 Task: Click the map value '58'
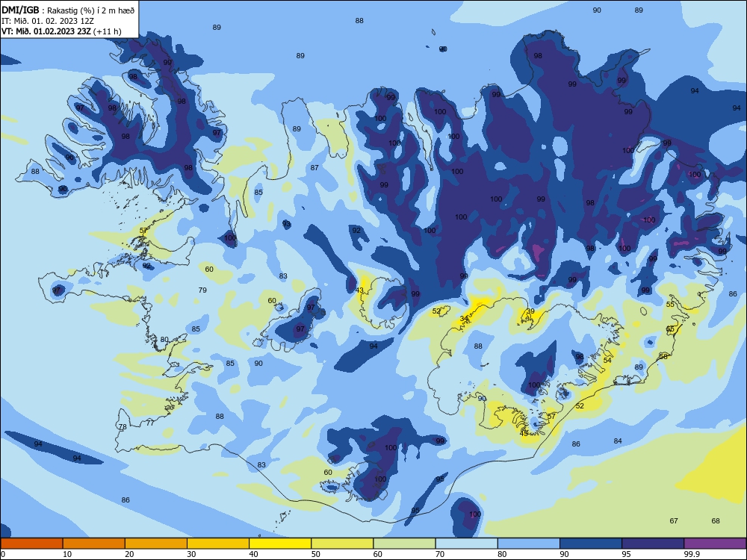[x=663, y=356]
